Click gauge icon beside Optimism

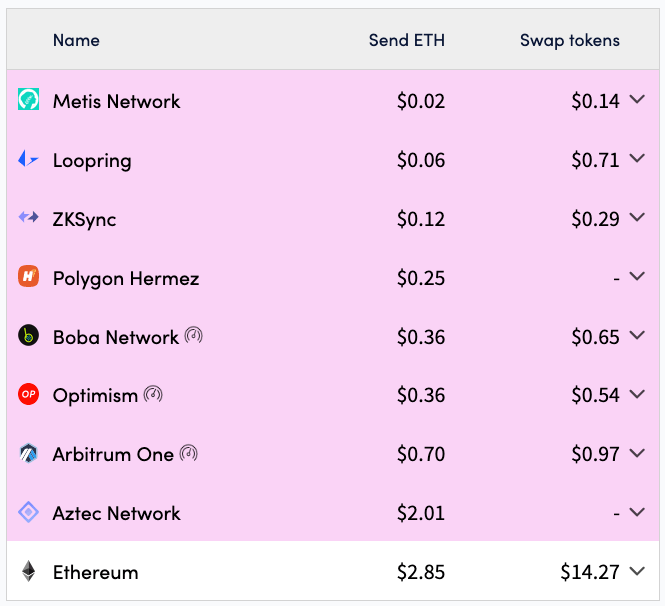click(x=153, y=394)
